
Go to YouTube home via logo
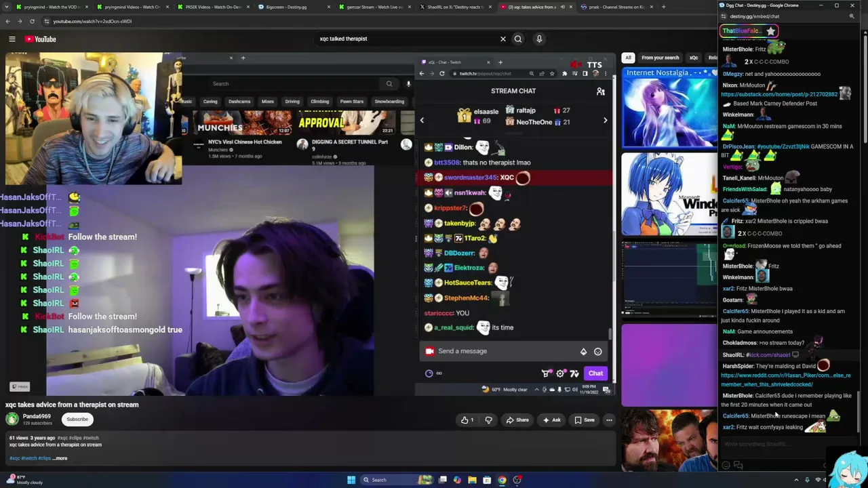(x=41, y=39)
